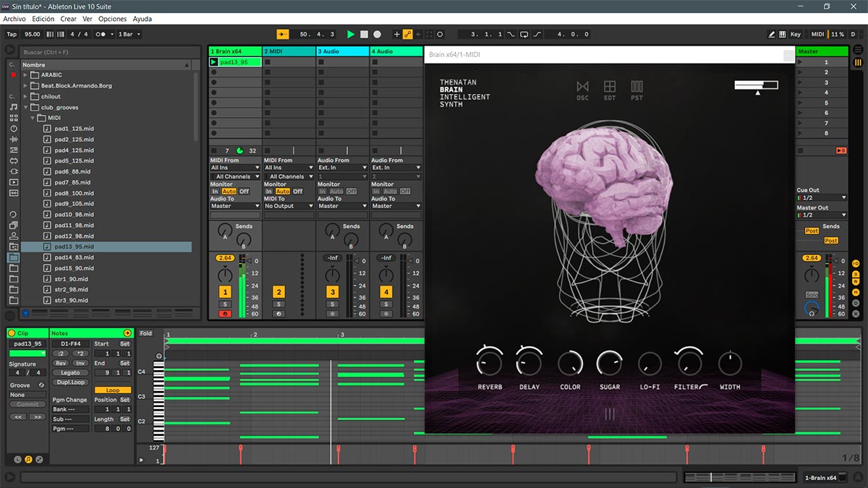Click the Stop button in the transport bar
868x488 pixels.
pyautogui.click(x=364, y=34)
